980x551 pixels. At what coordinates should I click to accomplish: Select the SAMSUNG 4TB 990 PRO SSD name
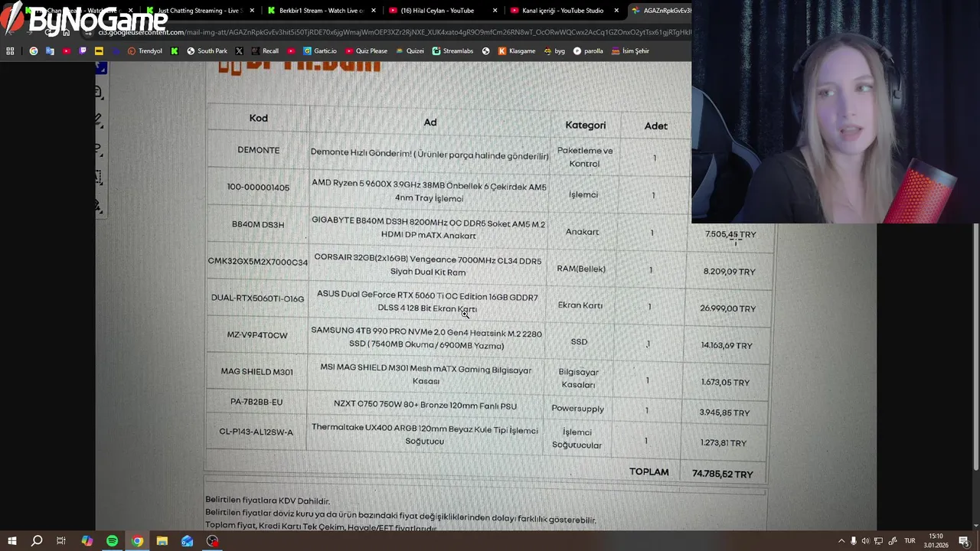click(426, 338)
